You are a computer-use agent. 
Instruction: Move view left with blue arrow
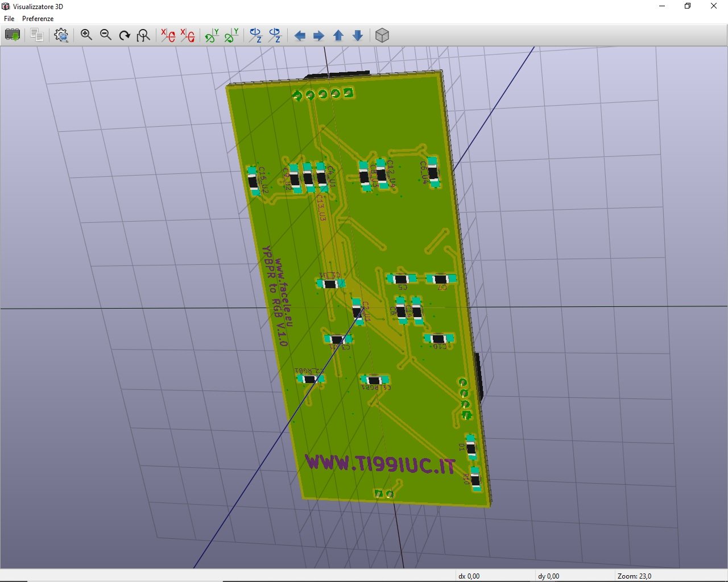coord(300,36)
